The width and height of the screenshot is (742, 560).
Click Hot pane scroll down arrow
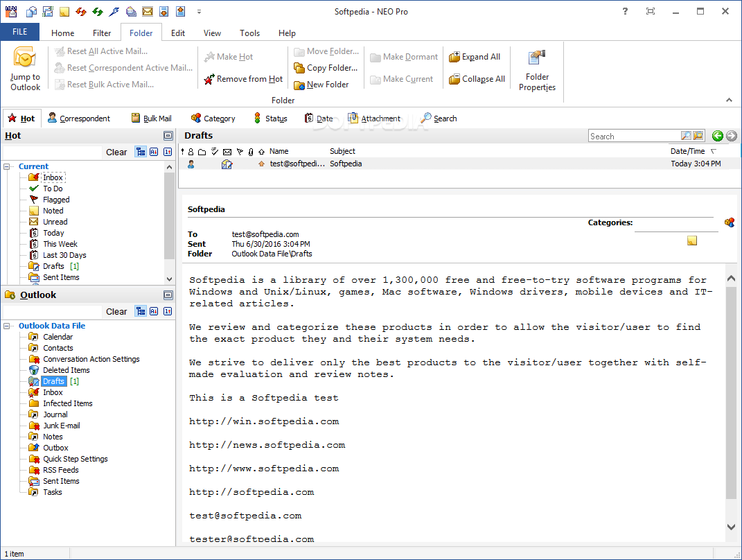coord(170,279)
